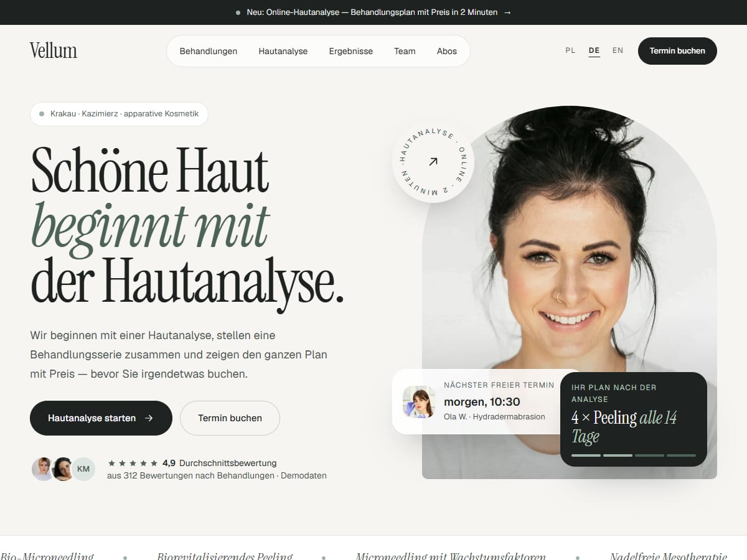
Task: Click the second reviewer avatar photo
Action: coord(63,469)
